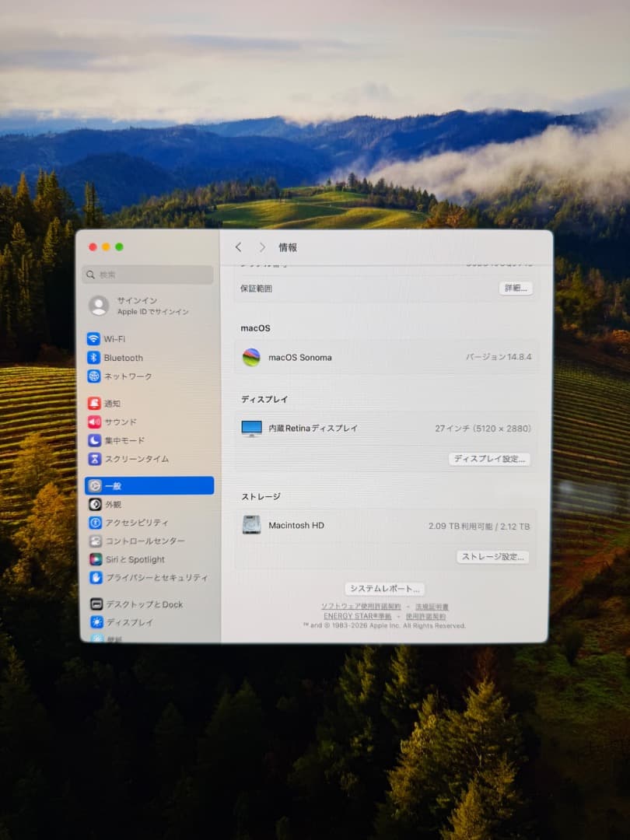This screenshot has width=630, height=840.
Task: Go forward with the right chevron
Action: tap(262, 247)
